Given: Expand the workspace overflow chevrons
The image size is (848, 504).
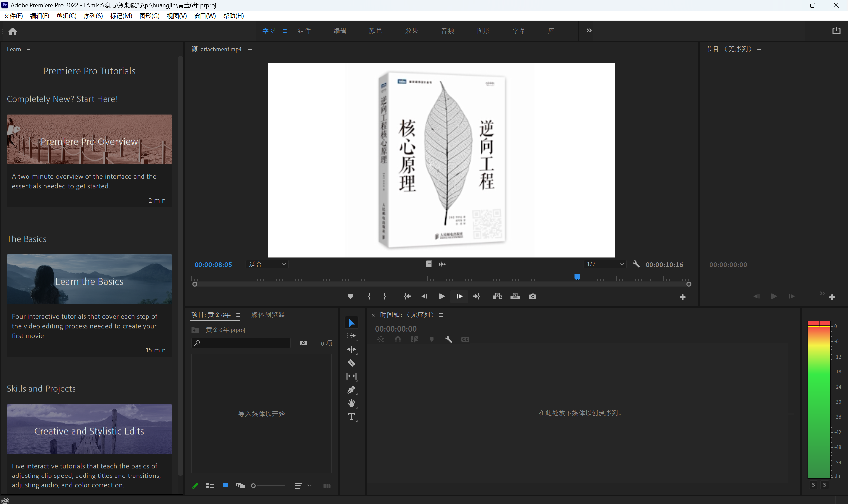Looking at the screenshot, I should (x=589, y=30).
